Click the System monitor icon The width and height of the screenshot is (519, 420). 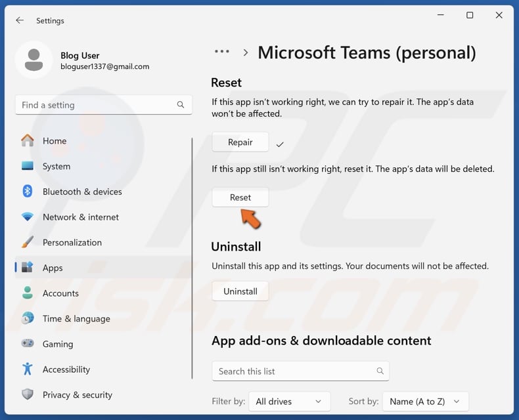28,165
